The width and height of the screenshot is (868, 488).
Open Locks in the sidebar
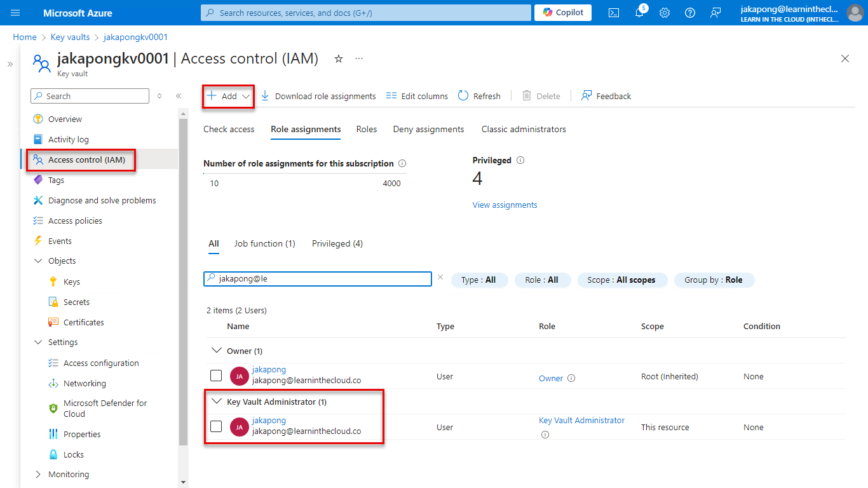pyautogui.click(x=73, y=454)
